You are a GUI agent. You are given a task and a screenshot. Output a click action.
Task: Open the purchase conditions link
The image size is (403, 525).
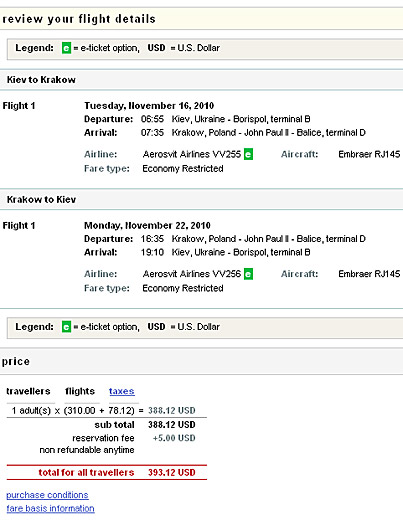47,495
